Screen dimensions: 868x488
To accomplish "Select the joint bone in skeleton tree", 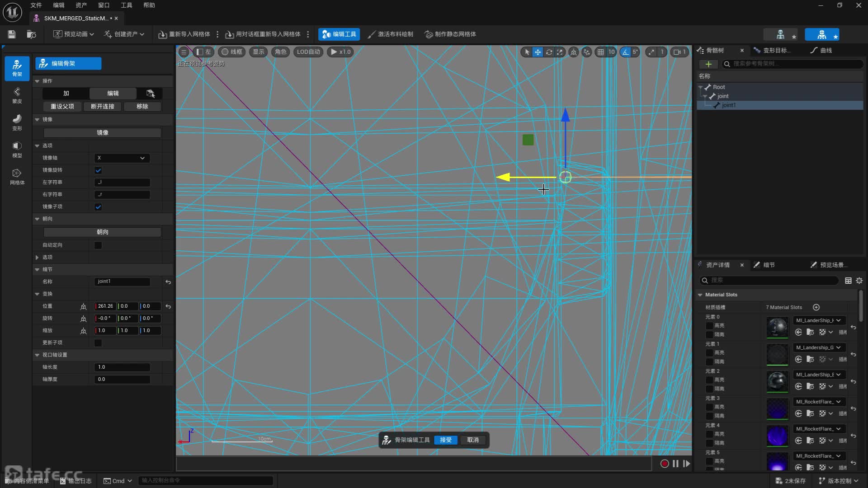I will click(722, 96).
